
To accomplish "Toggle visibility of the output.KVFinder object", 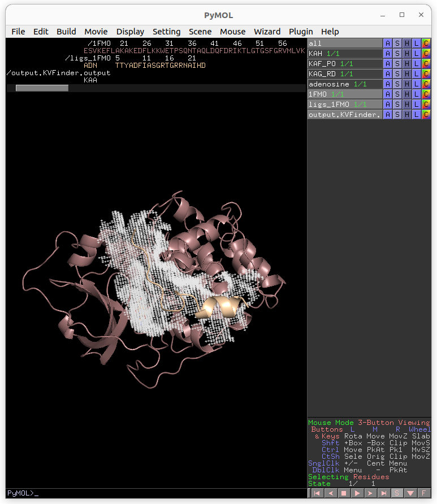I will point(345,115).
